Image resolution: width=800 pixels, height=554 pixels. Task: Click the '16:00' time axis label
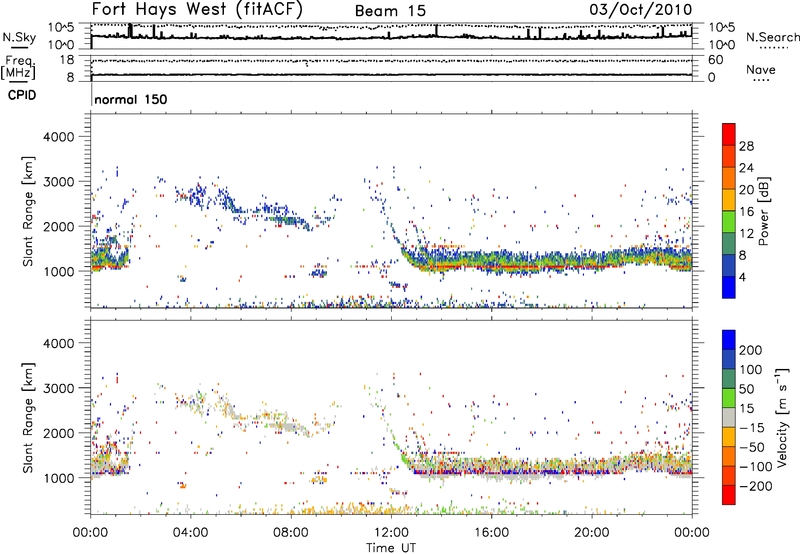click(491, 533)
